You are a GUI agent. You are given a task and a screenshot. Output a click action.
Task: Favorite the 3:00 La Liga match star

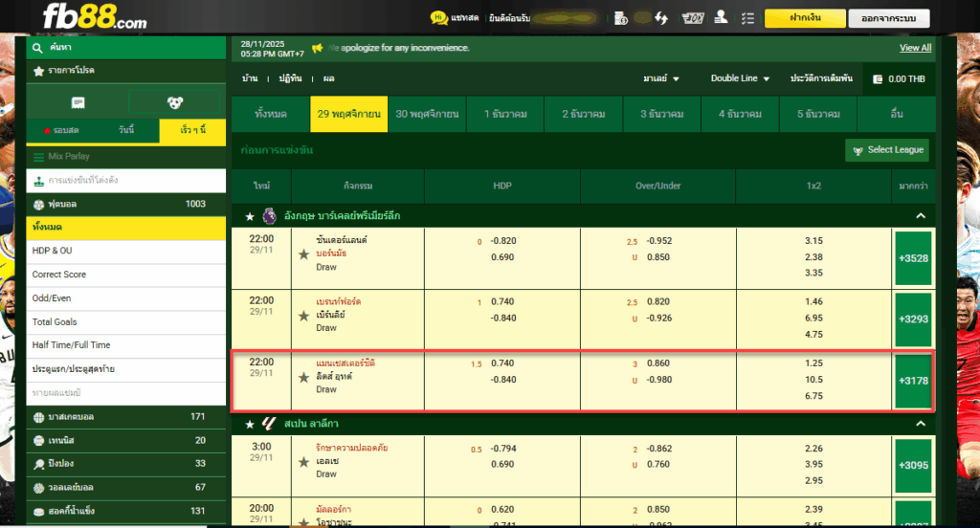click(x=303, y=462)
